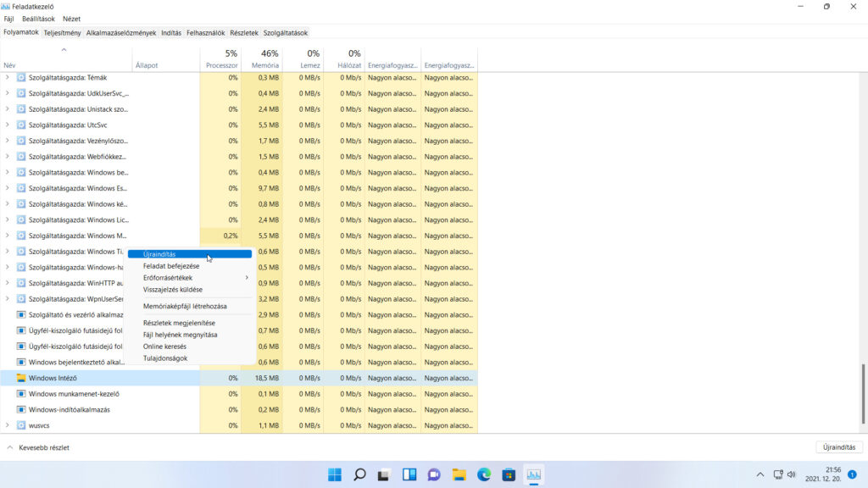
Task: Sort by Állapot column header
Action: pyautogui.click(x=166, y=59)
